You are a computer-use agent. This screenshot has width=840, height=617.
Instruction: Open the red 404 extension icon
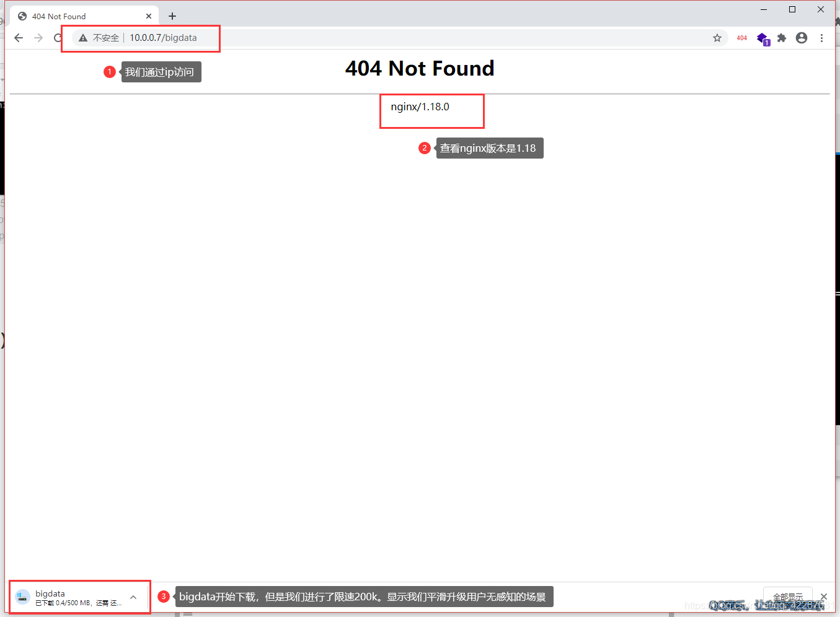pos(742,38)
